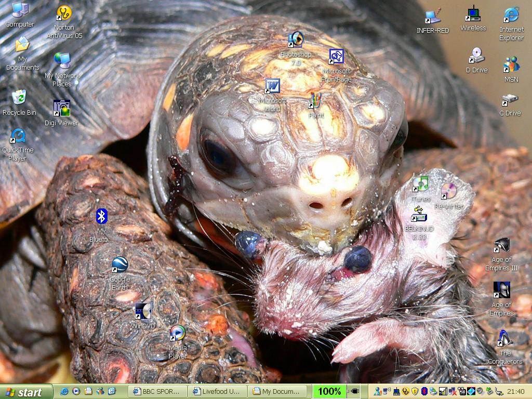
Task: Open the Start menu
Action: tap(26, 392)
